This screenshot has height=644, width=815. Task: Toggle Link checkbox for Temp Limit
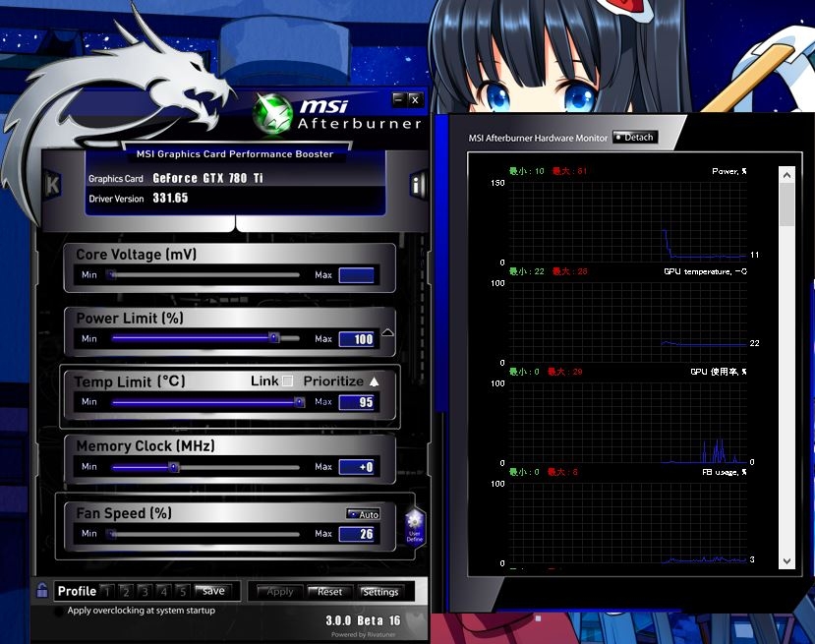coord(287,381)
